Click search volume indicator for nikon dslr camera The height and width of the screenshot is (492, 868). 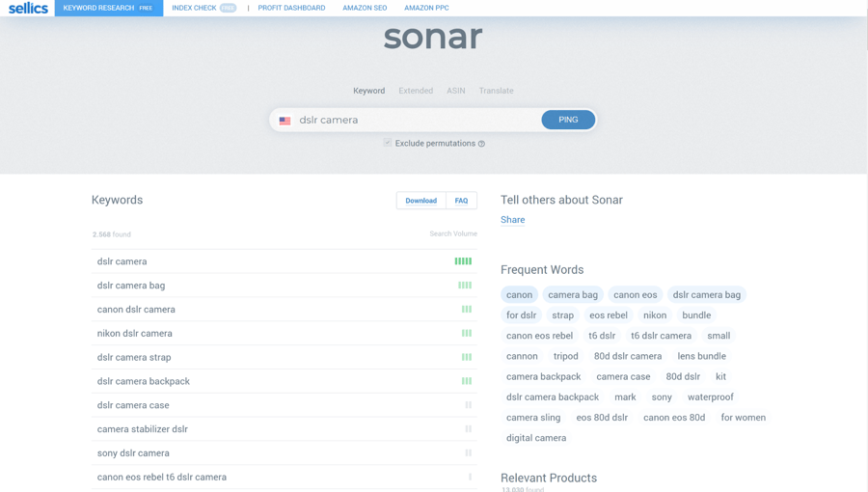[467, 334]
